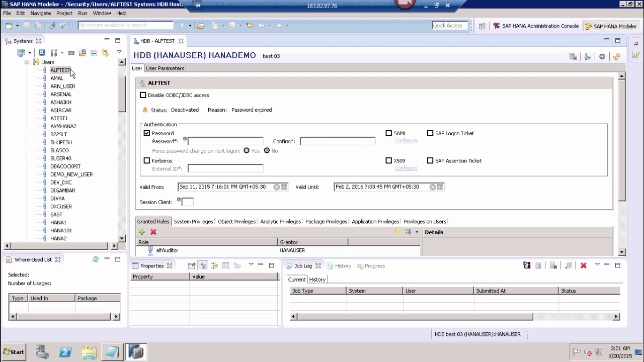Select user DBACOCKPIT in the tree

65,166
